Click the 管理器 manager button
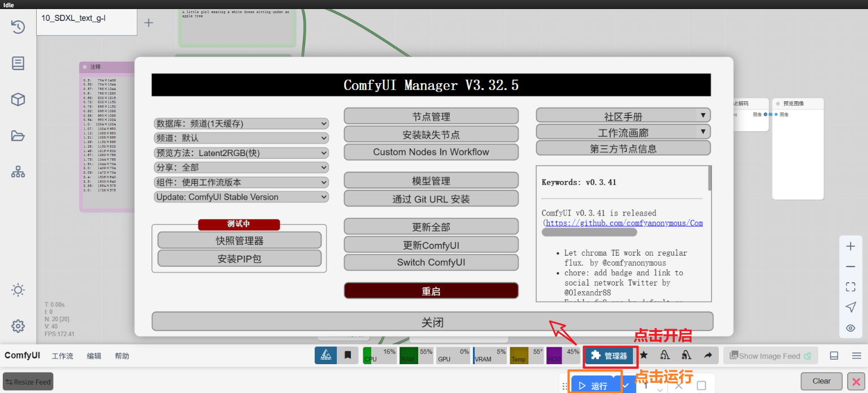 [x=609, y=356]
